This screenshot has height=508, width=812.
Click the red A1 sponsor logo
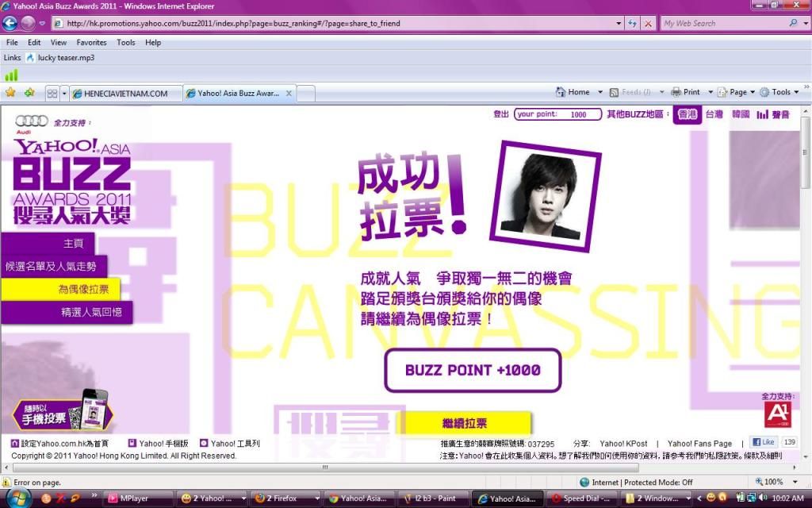778,414
